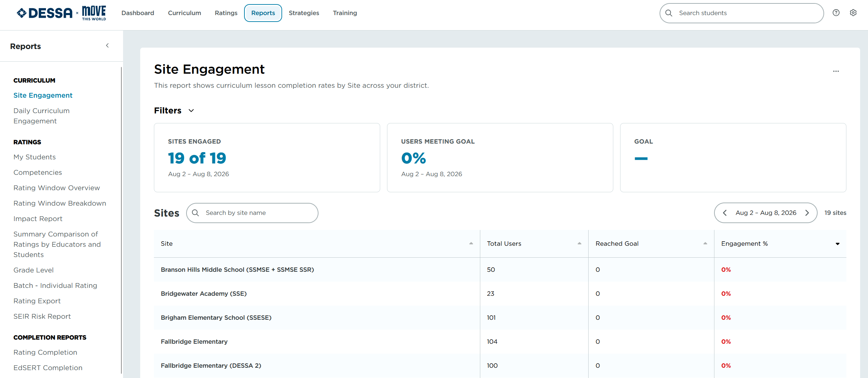The height and width of the screenshot is (378, 868).
Task: Open Grade Level report
Action: click(x=34, y=270)
